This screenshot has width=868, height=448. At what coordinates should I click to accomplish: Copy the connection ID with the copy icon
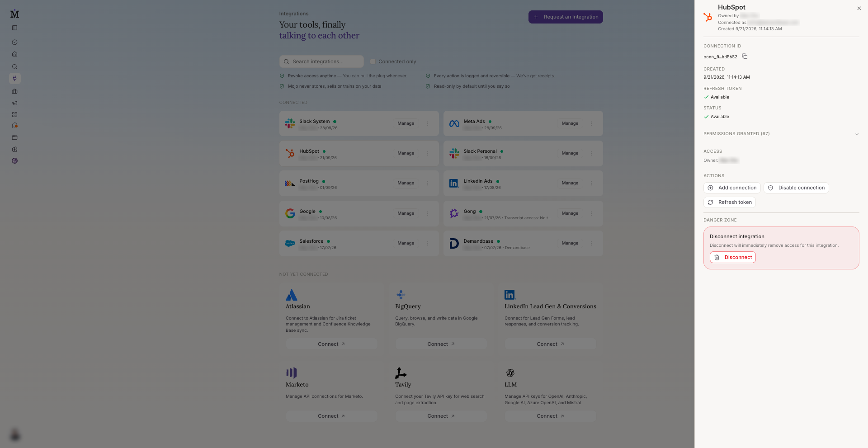click(745, 57)
